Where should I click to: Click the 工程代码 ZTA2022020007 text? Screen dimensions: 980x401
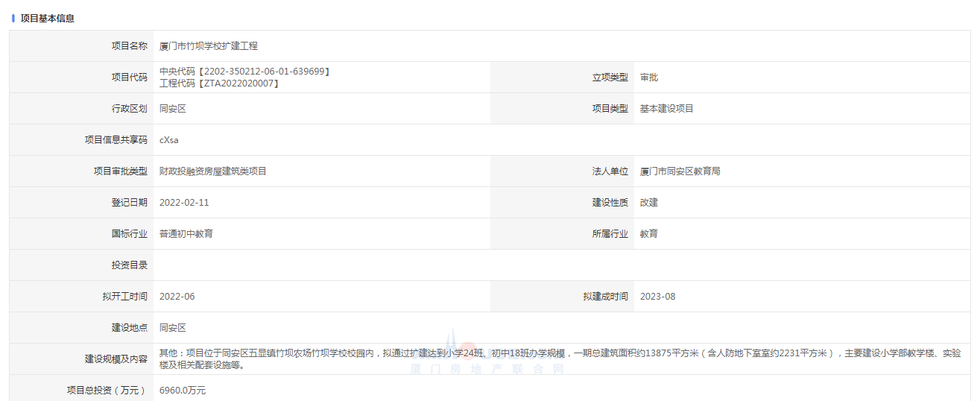219,83
